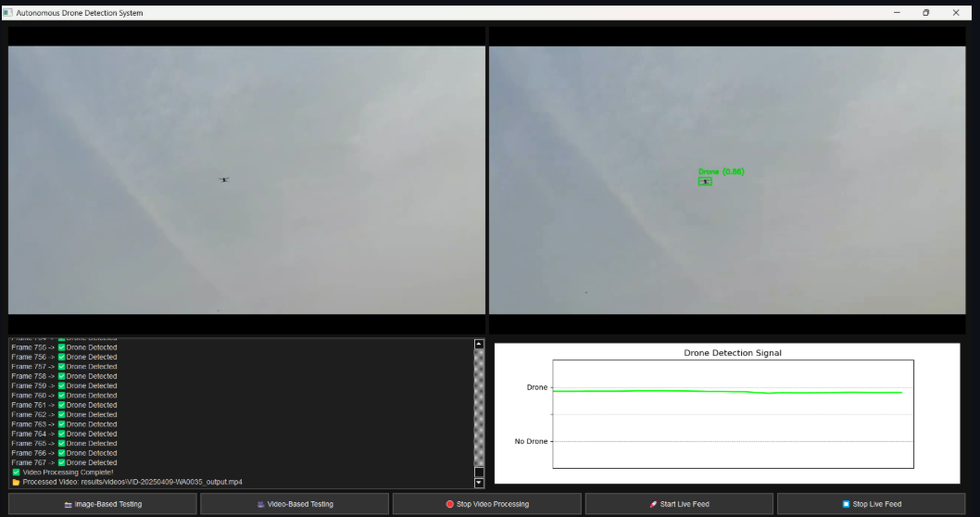Click the Autonomous Drone Detection System title
The width and height of the screenshot is (980, 517).
pyautogui.click(x=80, y=12)
